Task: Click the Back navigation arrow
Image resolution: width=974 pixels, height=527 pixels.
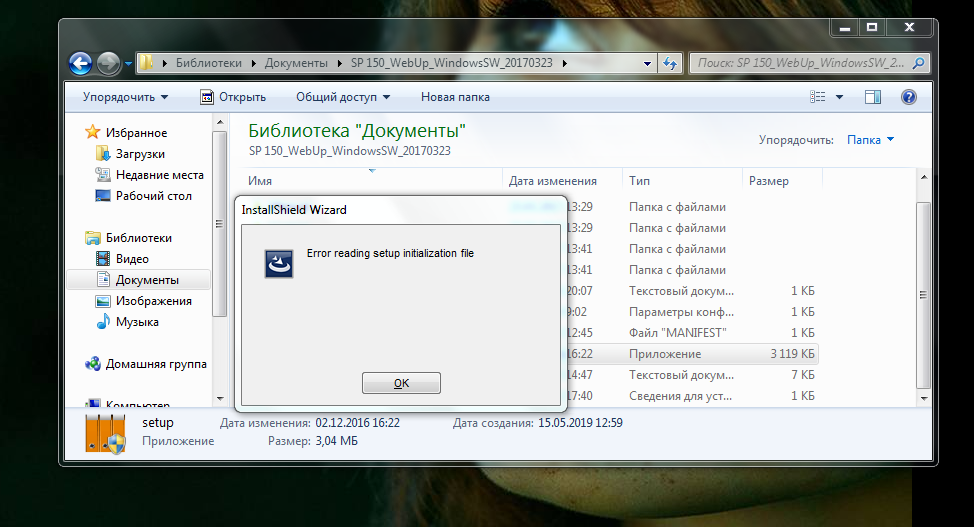Action: click(81, 63)
